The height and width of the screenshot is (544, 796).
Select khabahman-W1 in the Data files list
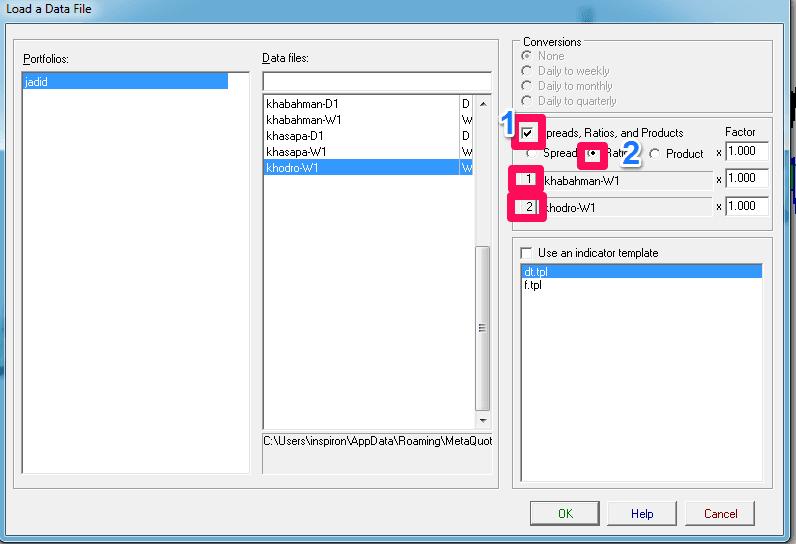click(368, 120)
